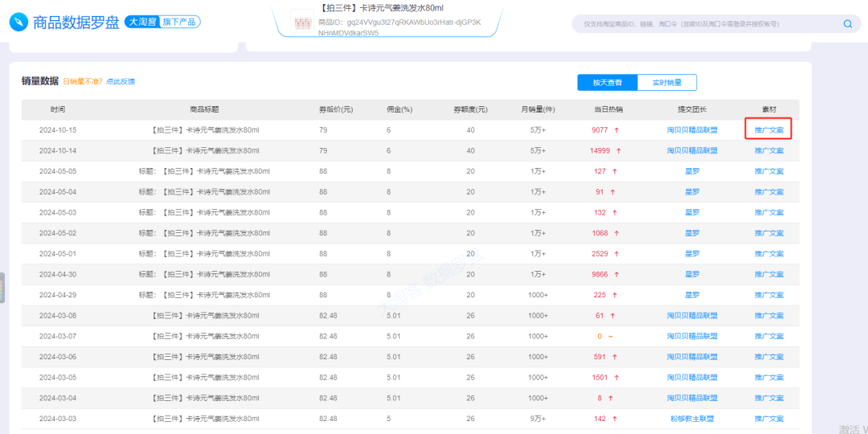The height and width of the screenshot is (434, 868).
Task: Click 淘贝贝精品联盟 in the 2024-03-06 row
Action: [x=692, y=357]
